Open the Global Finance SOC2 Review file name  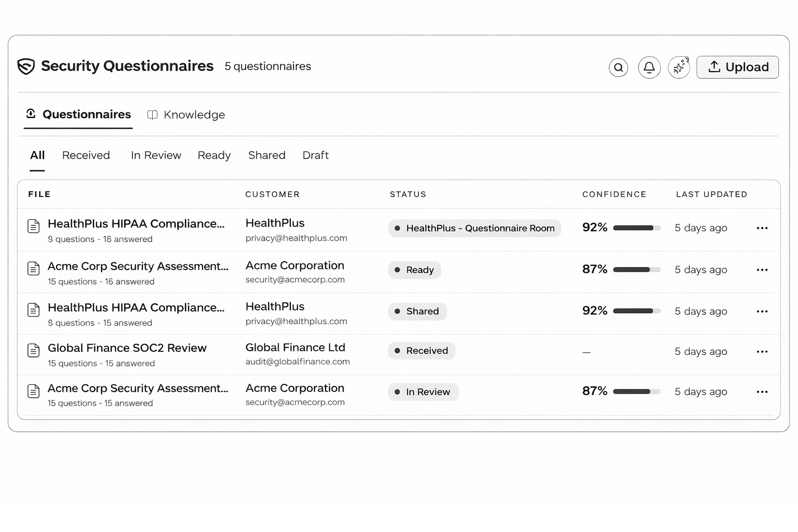(127, 348)
